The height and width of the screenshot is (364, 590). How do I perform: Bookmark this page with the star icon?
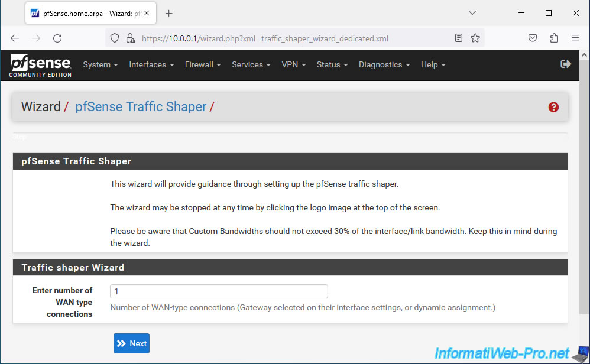click(475, 38)
